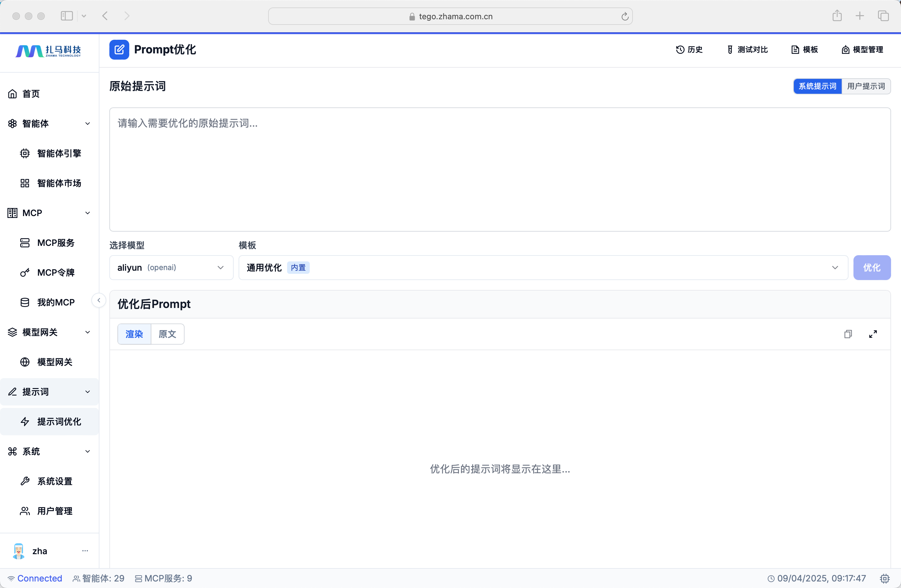Open the user menu dots next to zha
The width and height of the screenshot is (901, 588).
coord(85,550)
